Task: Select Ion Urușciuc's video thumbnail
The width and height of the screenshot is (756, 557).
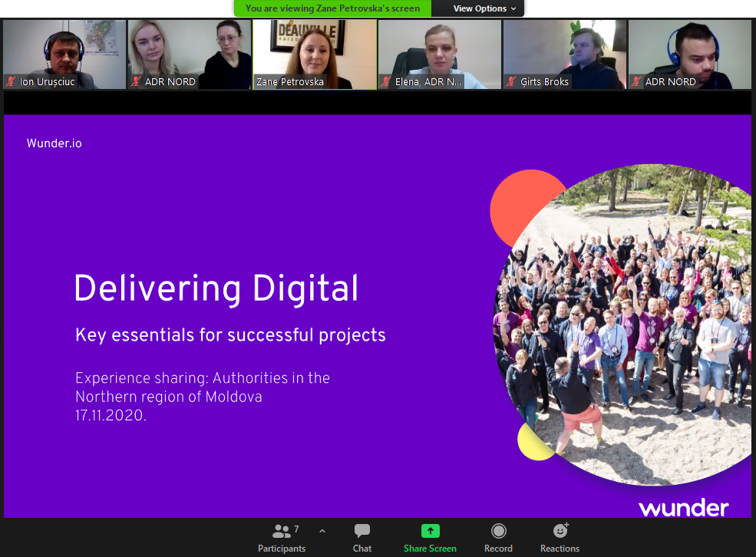Action: pyautogui.click(x=64, y=52)
